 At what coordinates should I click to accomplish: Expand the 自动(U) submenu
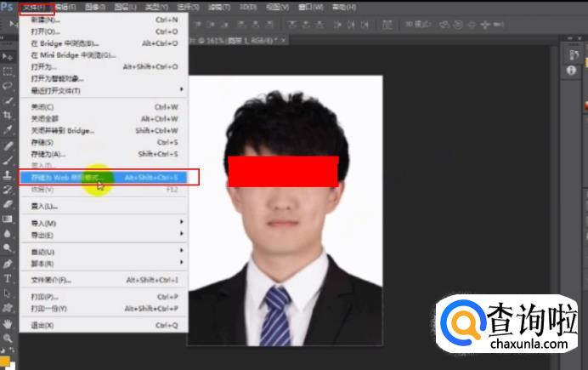click(x=102, y=252)
